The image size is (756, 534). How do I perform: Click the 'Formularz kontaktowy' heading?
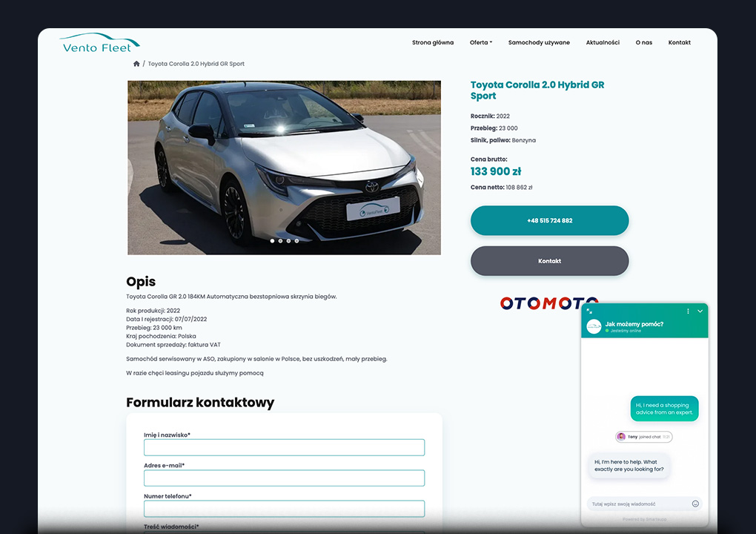tap(200, 402)
